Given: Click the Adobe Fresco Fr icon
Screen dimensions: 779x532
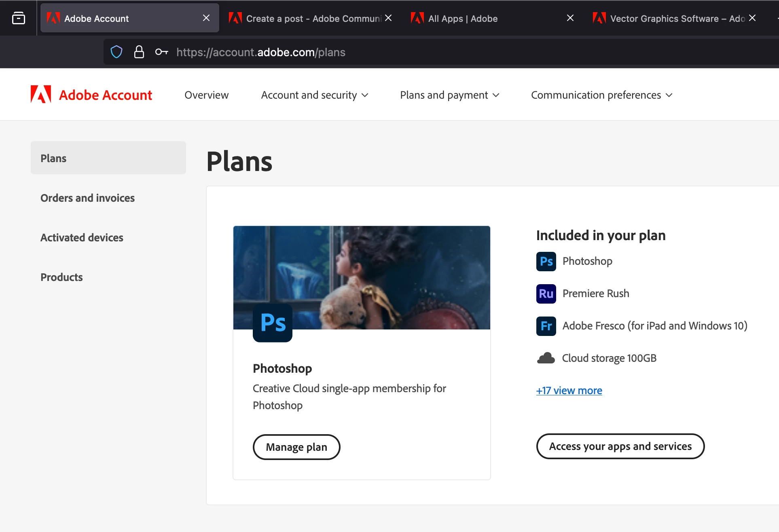Looking at the screenshot, I should [546, 326].
